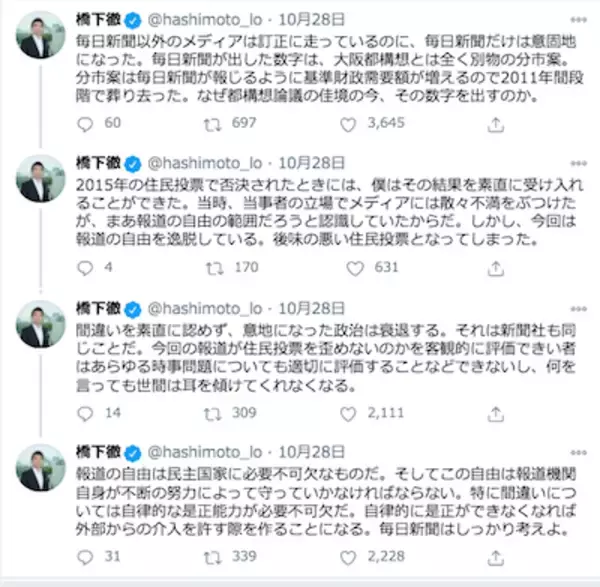Screen dimensions: 600x587
Task: Share the tweet about 2015年の住民投票
Action: pos(497,267)
